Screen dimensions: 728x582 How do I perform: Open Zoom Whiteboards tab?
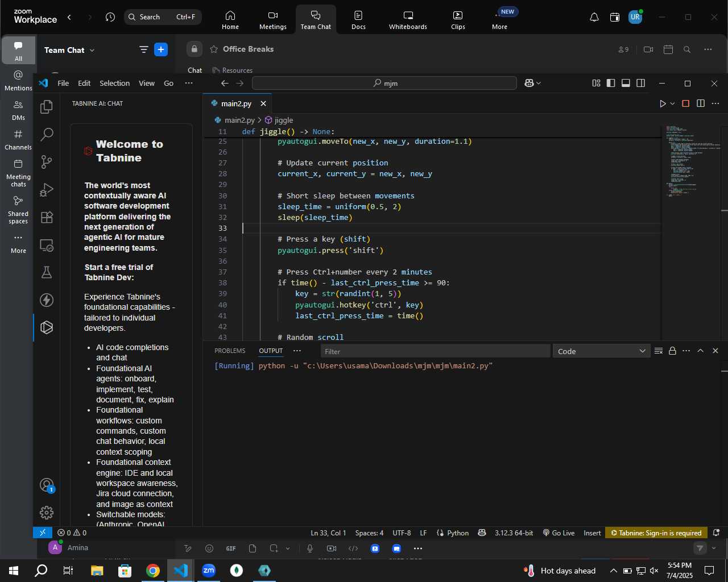[408, 19]
